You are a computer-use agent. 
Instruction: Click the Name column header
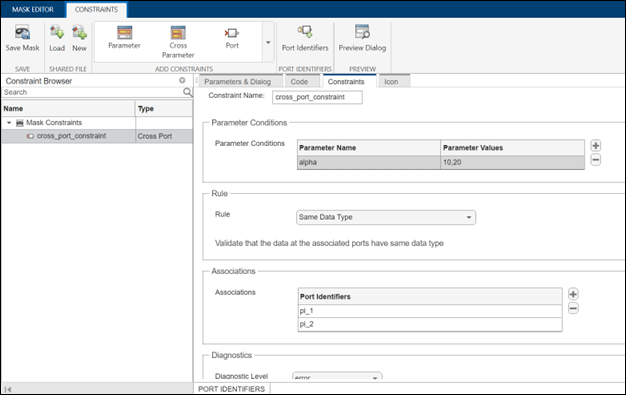pyautogui.click(x=68, y=109)
